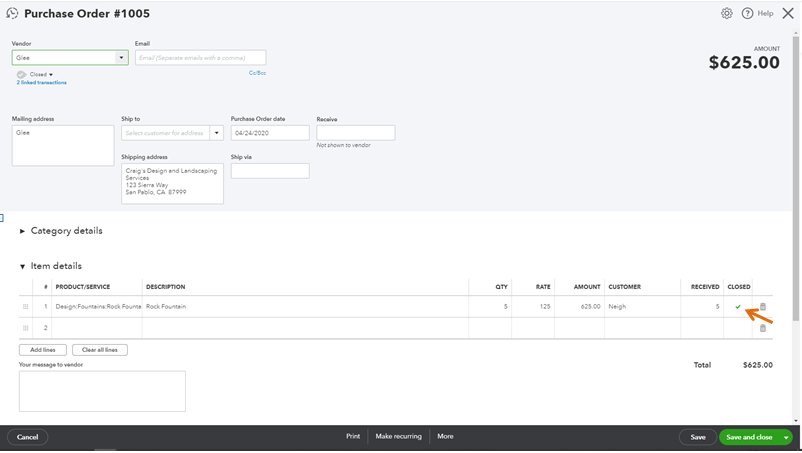Close the Purchase Order window
Viewport: 802px width, 453px height.
point(788,13)
